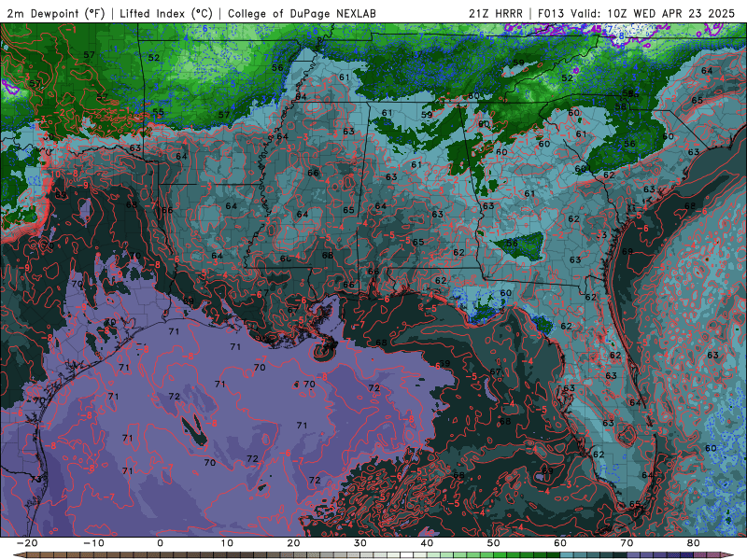This screenshot has width=747, height=560.
Task: Click the '10' color scale label
Action: (227, 543)
